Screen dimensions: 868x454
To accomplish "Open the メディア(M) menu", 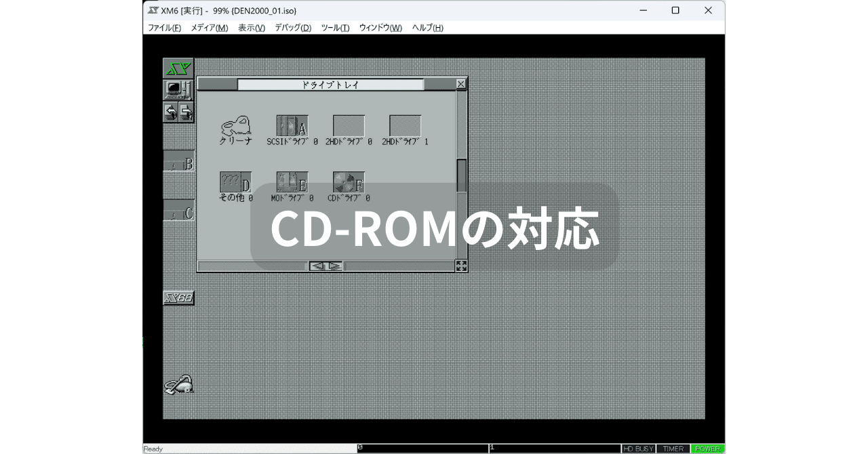I will point(209,28).
